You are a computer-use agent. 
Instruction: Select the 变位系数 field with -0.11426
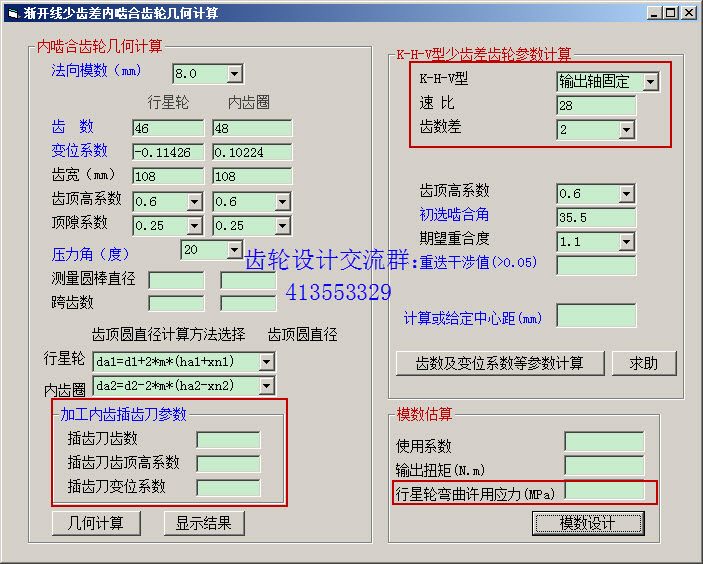click(168, 152)
